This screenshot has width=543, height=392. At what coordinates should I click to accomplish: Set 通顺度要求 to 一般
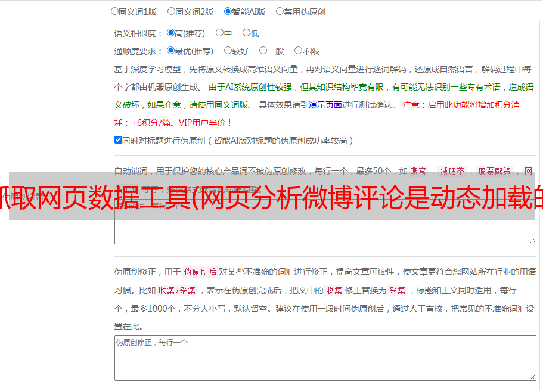pos(263,51)
